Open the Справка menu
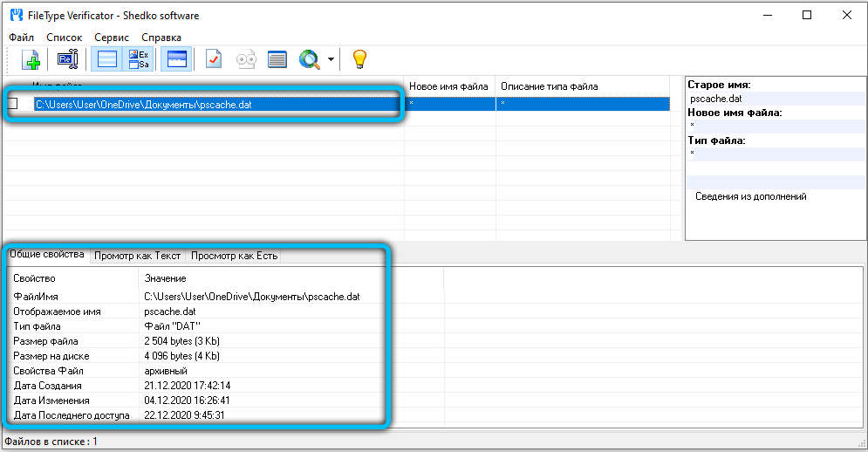This screenshot has height=452, width=868. point(161,38)
